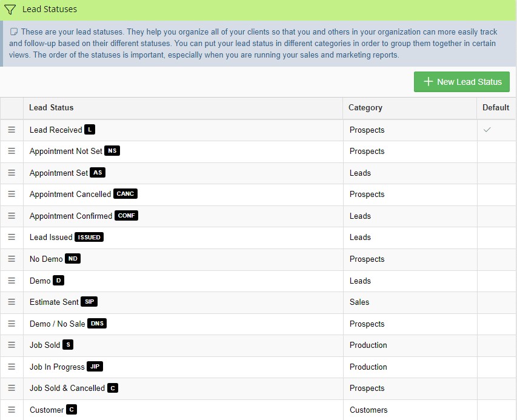The height and width of the screenshot is (420, 517).
Task: Click the Category column header
Action: (x=365, y=107)
